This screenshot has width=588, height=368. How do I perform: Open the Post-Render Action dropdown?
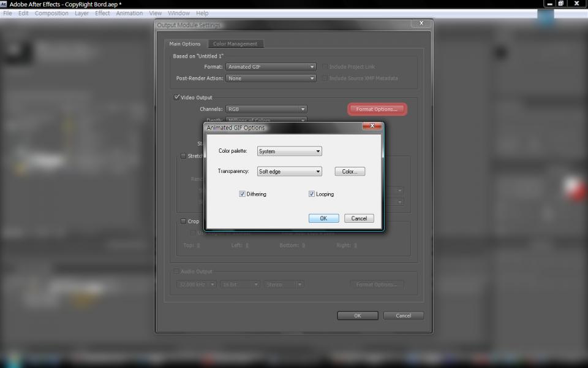[270, 79]
